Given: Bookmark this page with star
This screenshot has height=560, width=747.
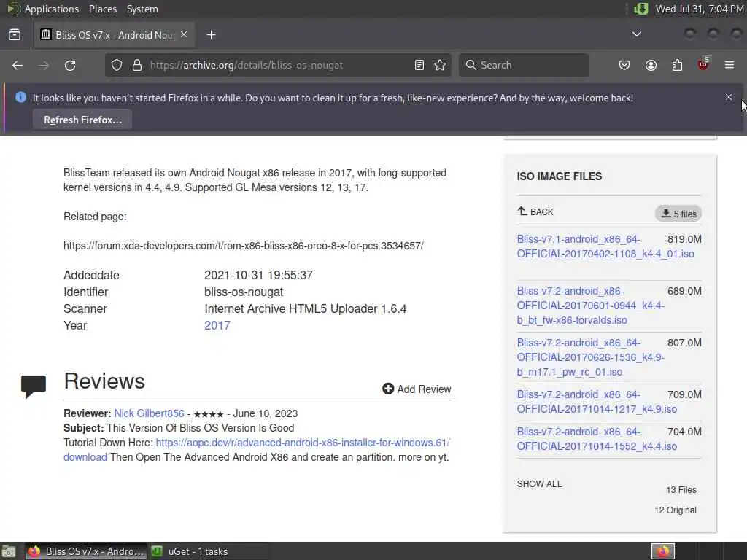Looking at the screenshot, I should [x=440, y=65].
